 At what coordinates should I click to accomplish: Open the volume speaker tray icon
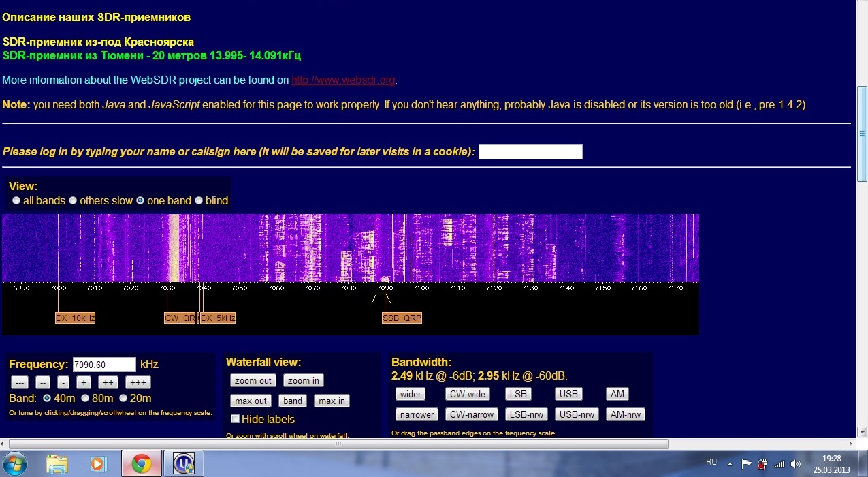[x=797, y=463]
